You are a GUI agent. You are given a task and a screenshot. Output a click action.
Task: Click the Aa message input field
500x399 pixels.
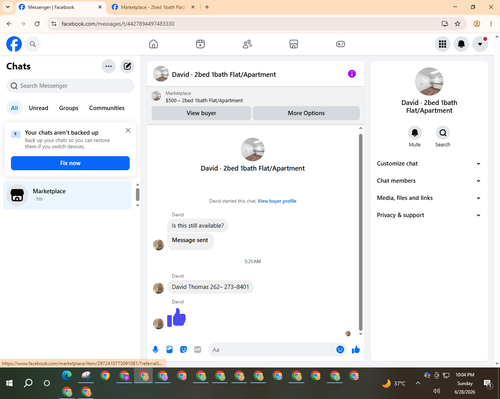[x=272, y=350]
